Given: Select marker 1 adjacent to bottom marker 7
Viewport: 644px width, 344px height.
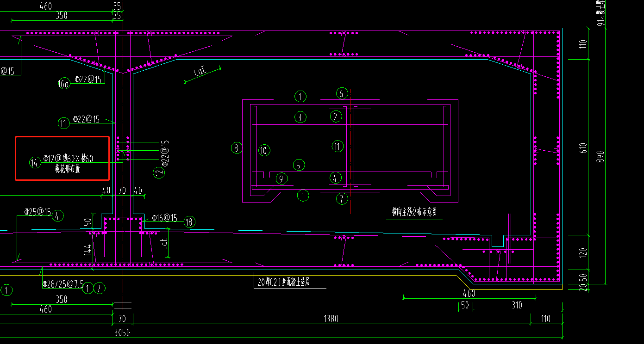Looking at the screenshot, I should 88,289.
